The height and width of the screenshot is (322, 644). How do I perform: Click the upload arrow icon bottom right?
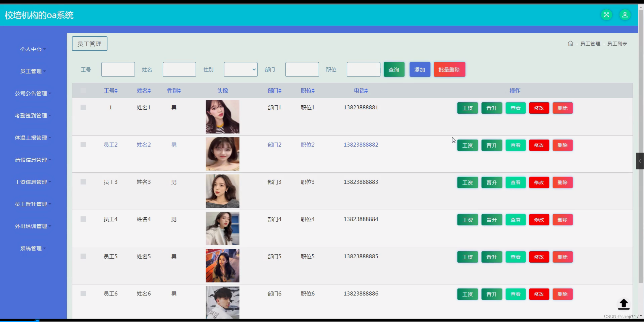(624, 305)
